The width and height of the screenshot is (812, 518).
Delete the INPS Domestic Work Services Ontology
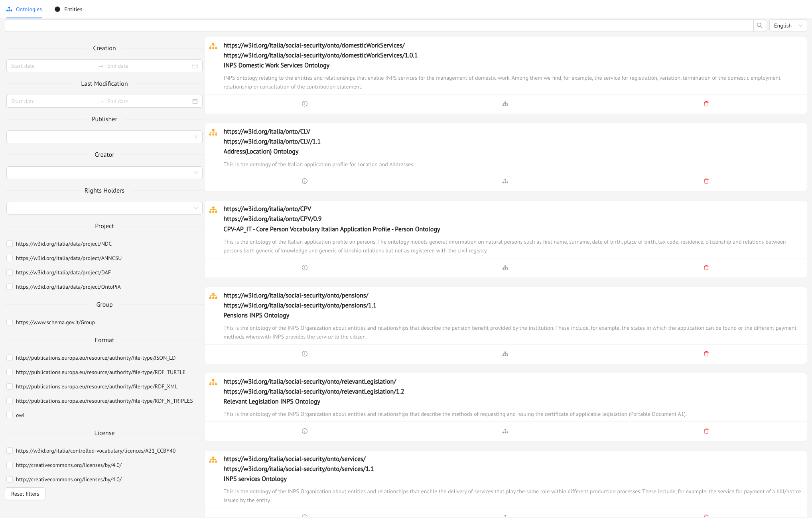point(706,104)
